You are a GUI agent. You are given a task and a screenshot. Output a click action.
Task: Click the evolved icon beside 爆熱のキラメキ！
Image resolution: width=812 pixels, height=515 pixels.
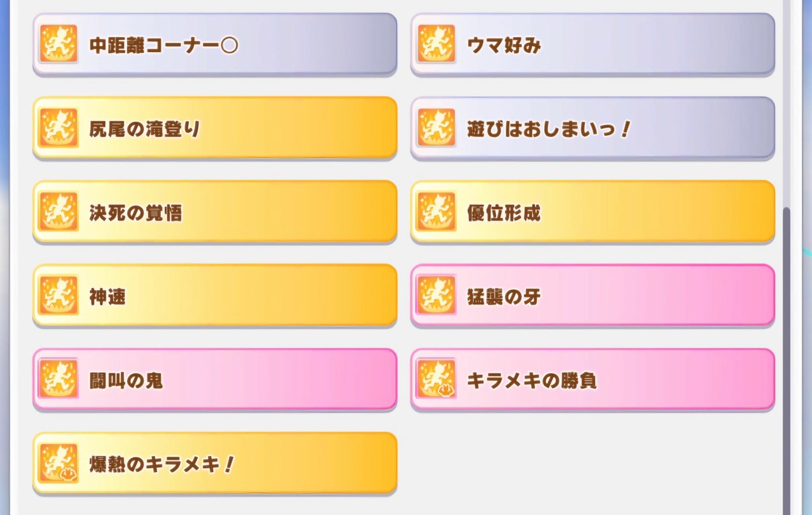click(59, 463)
